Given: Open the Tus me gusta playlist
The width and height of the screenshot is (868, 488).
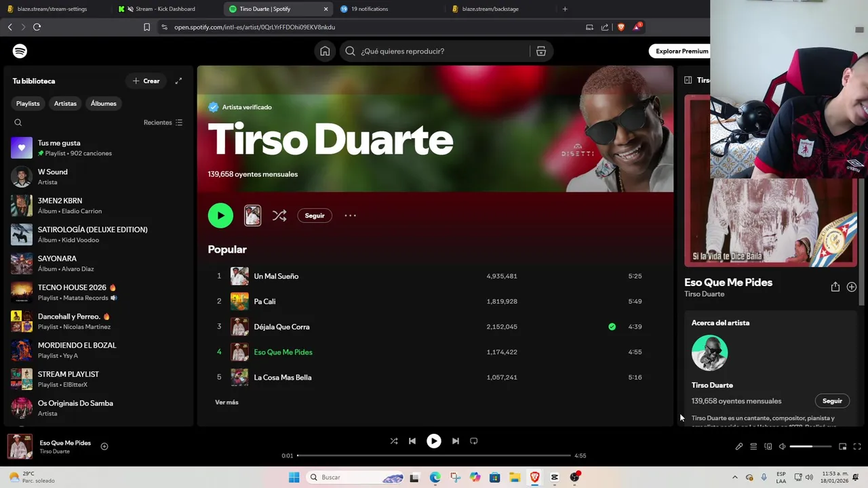Looking at the screenshot, I should [98, 148].
